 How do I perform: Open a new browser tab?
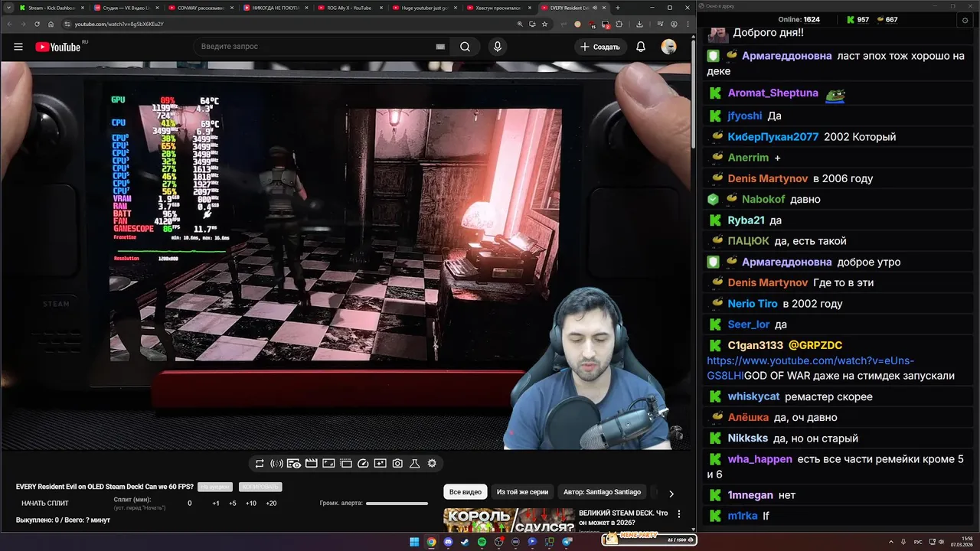click(618, 8)
